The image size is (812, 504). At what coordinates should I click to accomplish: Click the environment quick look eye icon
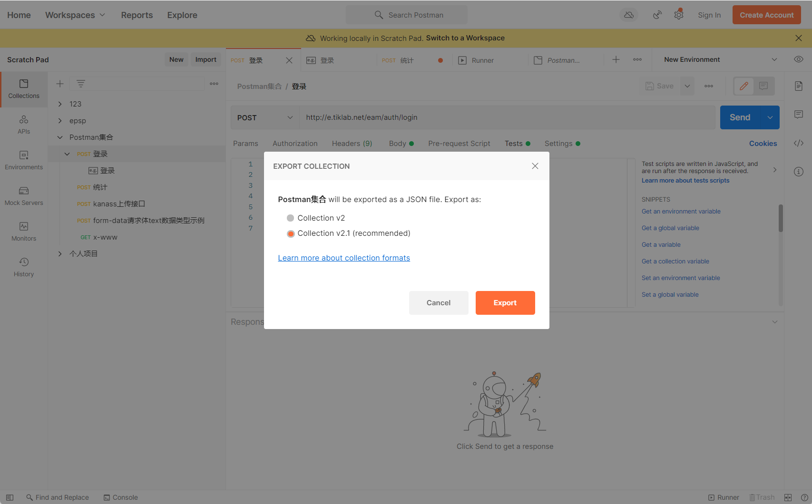click(799, 59)
